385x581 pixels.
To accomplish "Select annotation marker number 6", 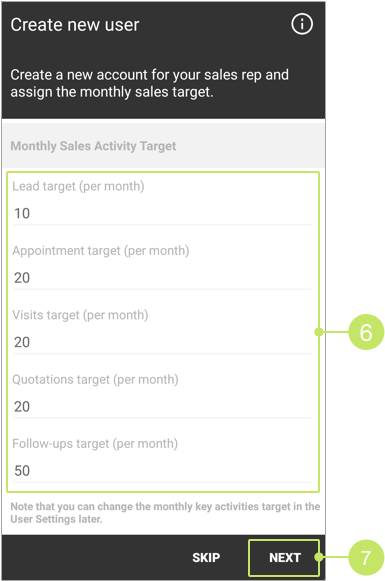I will (366, 332).
